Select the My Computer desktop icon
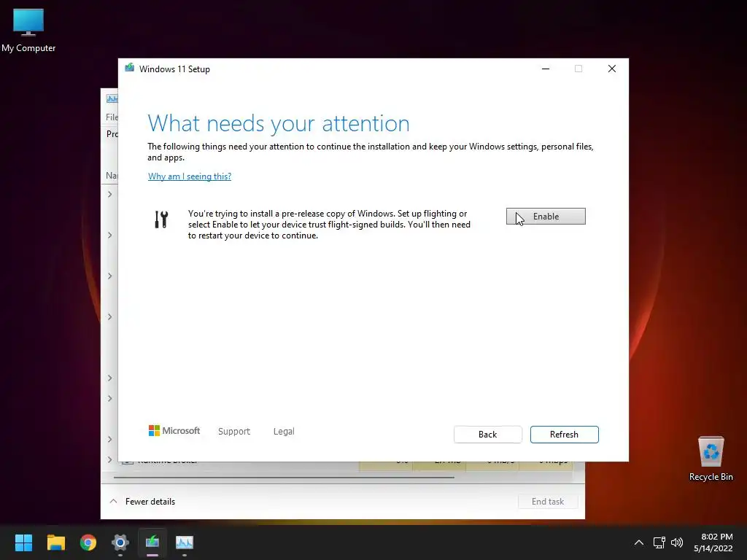 click(x=28, y=31)
